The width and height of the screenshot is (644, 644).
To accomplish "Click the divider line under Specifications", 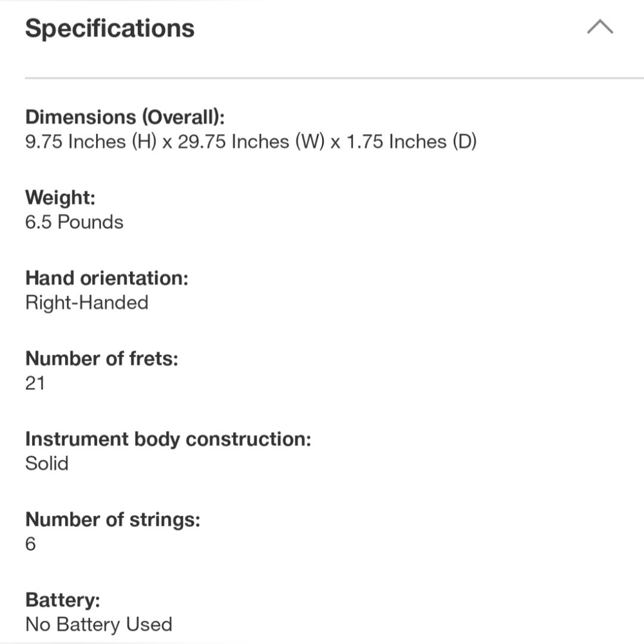I will point(334,78).
